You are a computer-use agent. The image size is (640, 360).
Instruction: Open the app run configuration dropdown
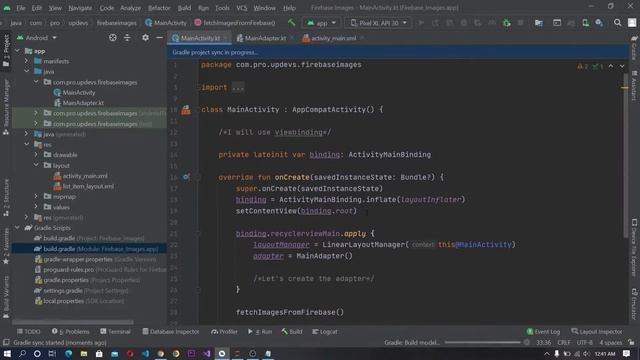[x=321, y=23]
